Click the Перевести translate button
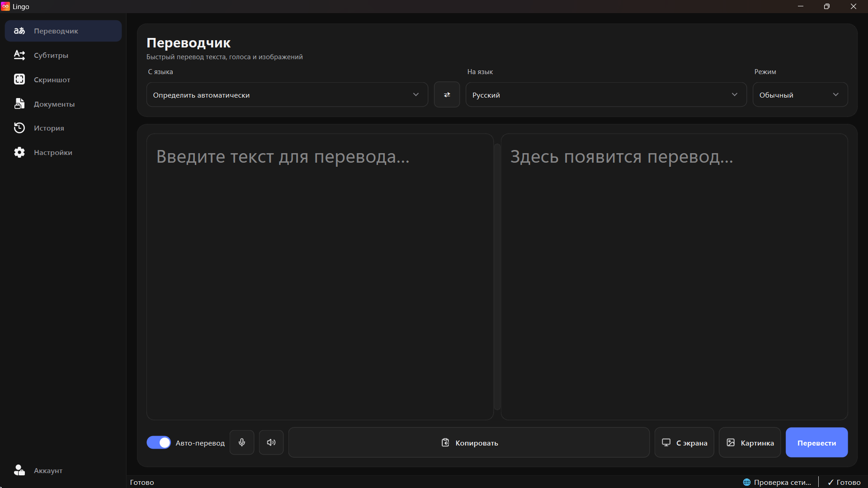Image resolution: width=868 pixels, height=488 pixels. click(816, 442)
